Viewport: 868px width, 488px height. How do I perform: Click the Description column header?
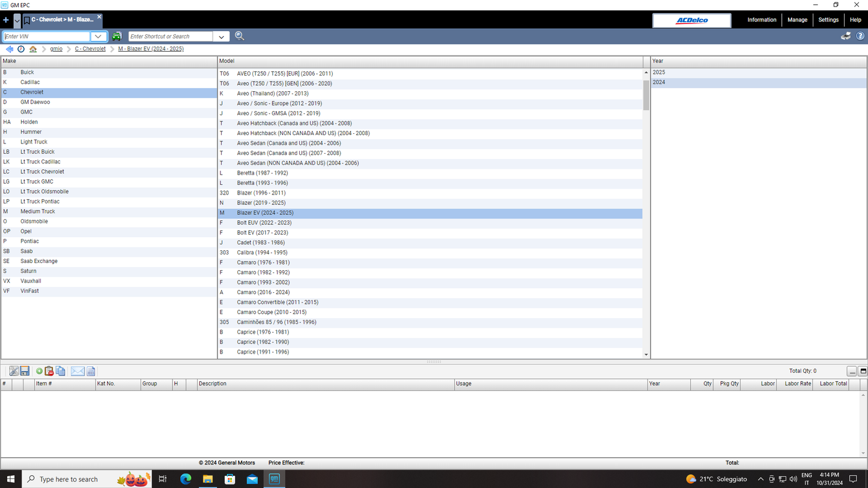(326, 384)
